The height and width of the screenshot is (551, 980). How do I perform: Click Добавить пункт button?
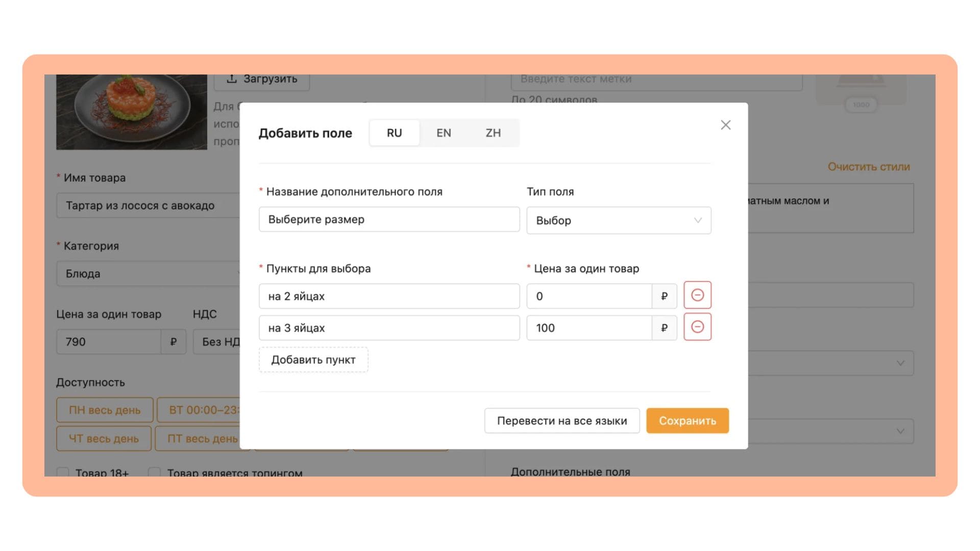coord(313,360)
